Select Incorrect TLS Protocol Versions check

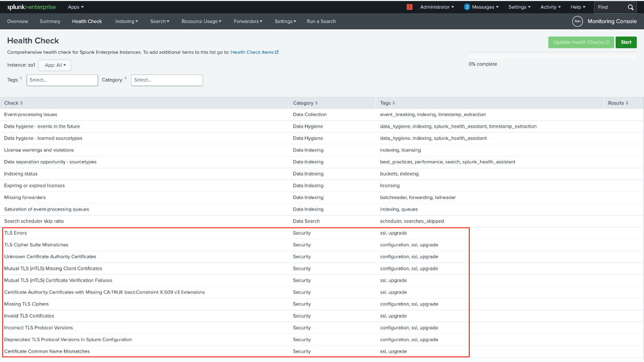[322, 328]
